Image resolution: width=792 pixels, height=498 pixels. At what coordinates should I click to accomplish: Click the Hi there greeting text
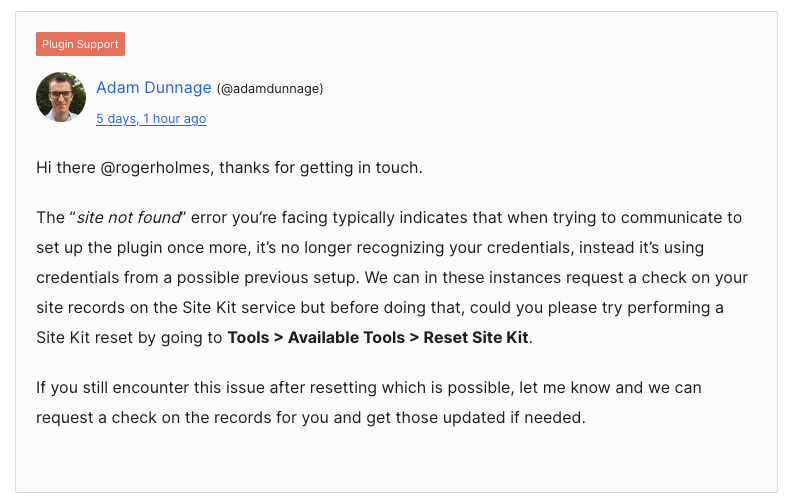click(x=66, y=167)
